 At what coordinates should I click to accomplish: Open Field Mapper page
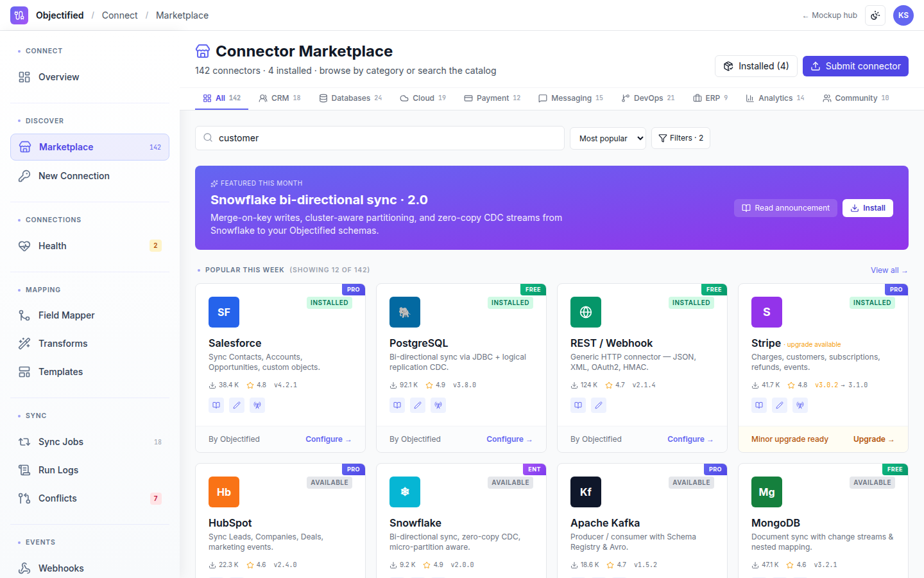pos(90,315)
